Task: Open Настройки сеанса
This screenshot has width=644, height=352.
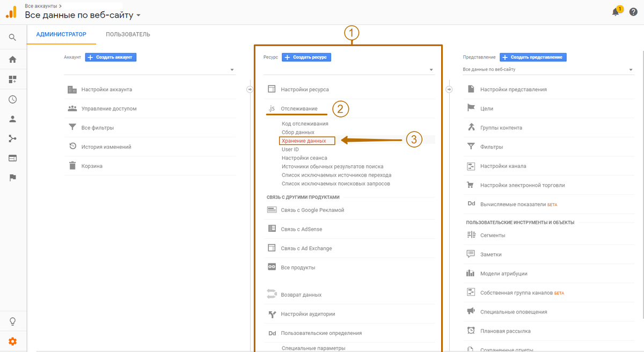Action: (304, 158)
